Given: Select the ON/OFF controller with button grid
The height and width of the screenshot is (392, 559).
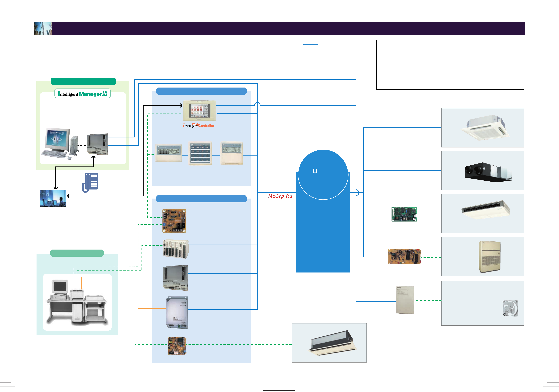Looking at the screenshot, I should click(200, 154).
